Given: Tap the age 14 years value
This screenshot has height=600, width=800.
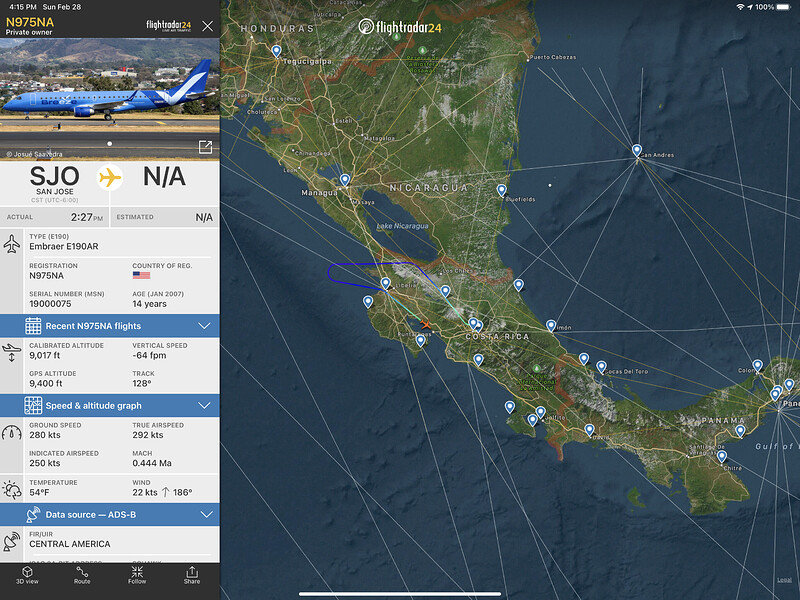Looking at the screenshot, I should [149, 304].
